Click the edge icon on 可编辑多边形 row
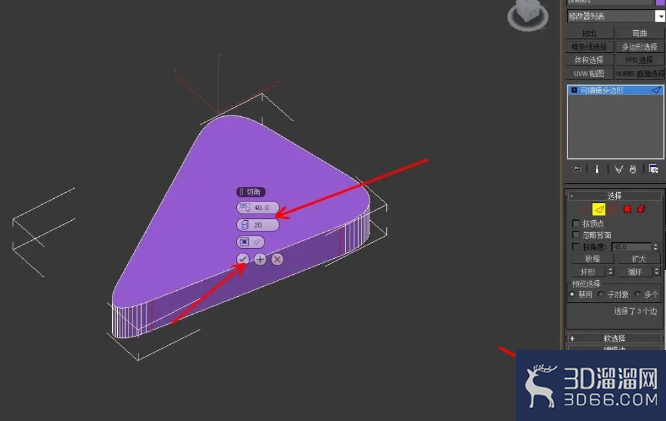Viewport: 666px width, 421px height. click(656, 90)
